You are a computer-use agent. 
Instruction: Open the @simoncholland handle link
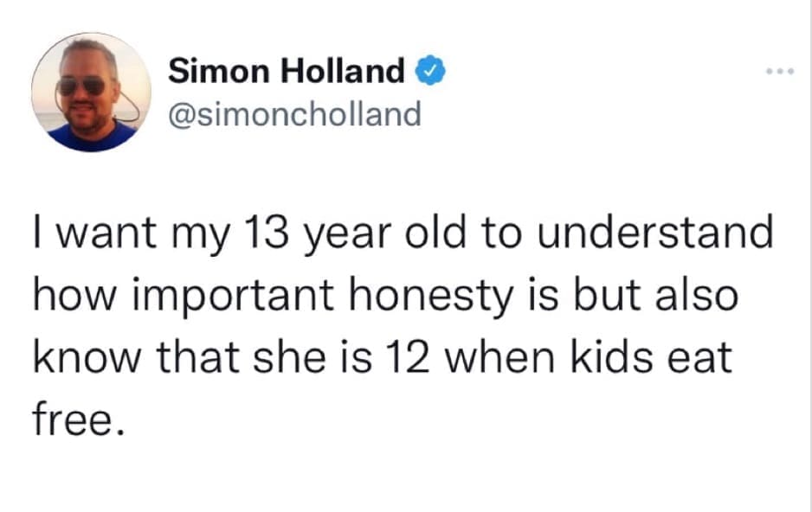[294, 113]
